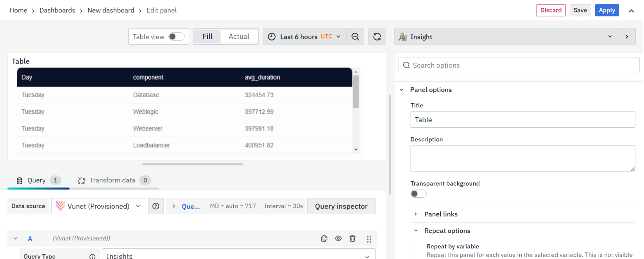Duplicate query A with the copy icon
This screenshot has width=644, height=259.
point(324,239)
